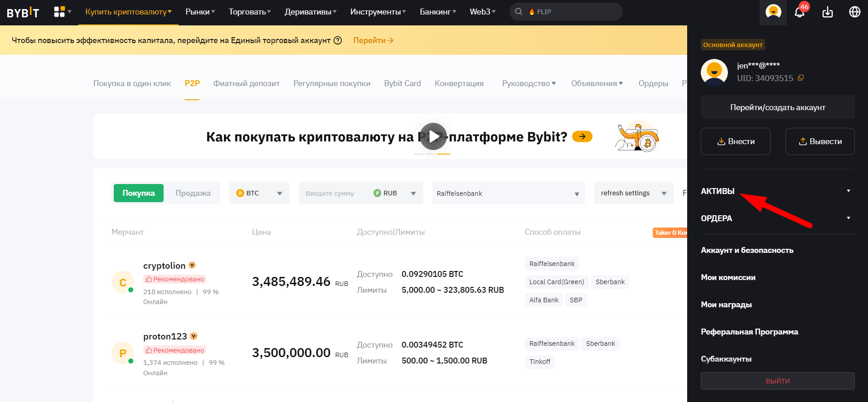Click the globe language icon
Image resolution: width=868 pixels, height=402 pixels.
pos(854,12)
